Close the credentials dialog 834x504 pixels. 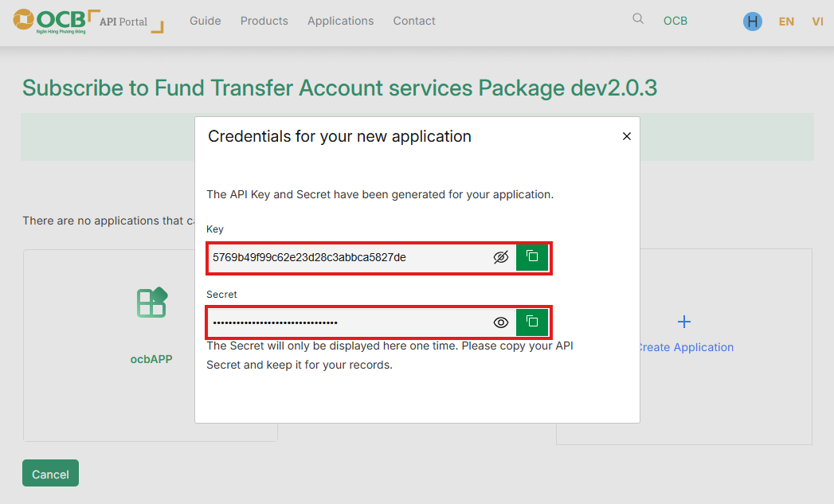click(x=626, y=136)
